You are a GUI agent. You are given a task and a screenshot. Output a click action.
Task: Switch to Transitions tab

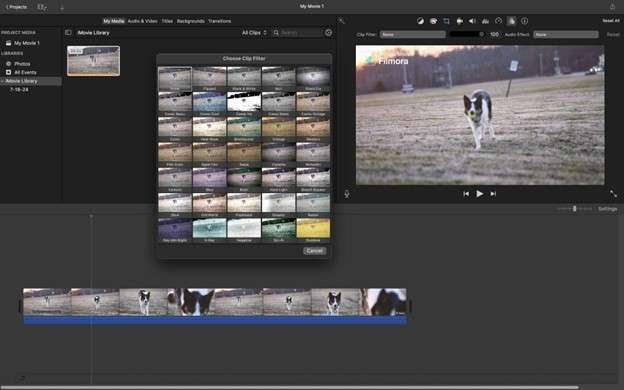point(219,21)
